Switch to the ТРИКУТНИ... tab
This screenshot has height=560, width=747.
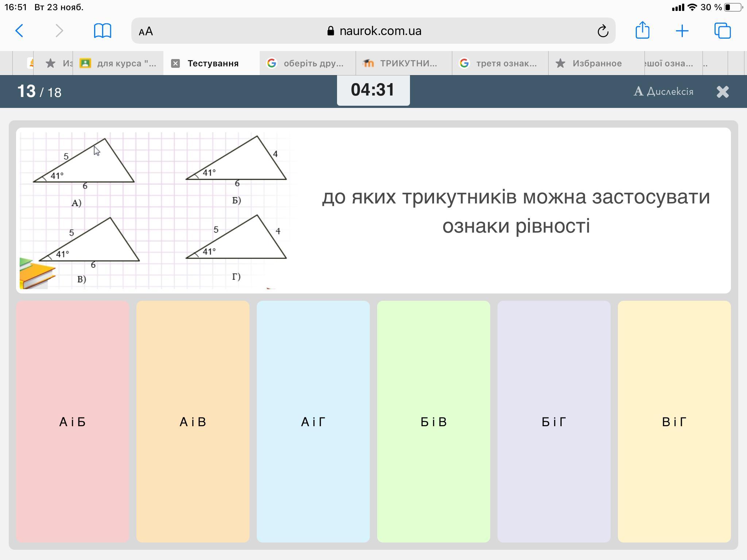click(403, 63)
